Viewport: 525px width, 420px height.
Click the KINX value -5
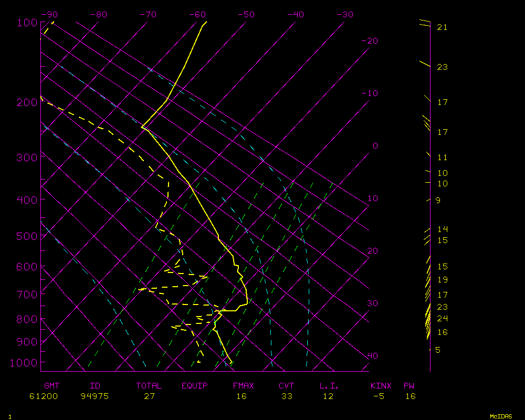point(379,396)
